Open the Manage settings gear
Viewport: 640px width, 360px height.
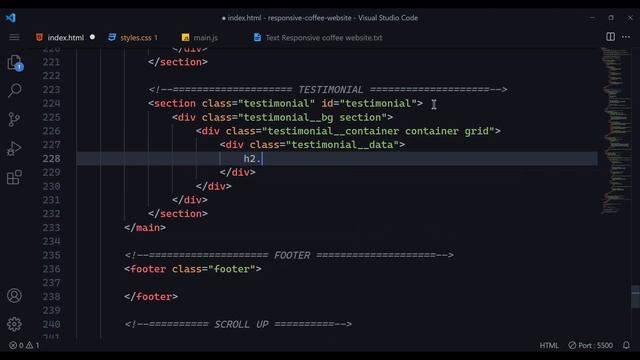[14, 324]
